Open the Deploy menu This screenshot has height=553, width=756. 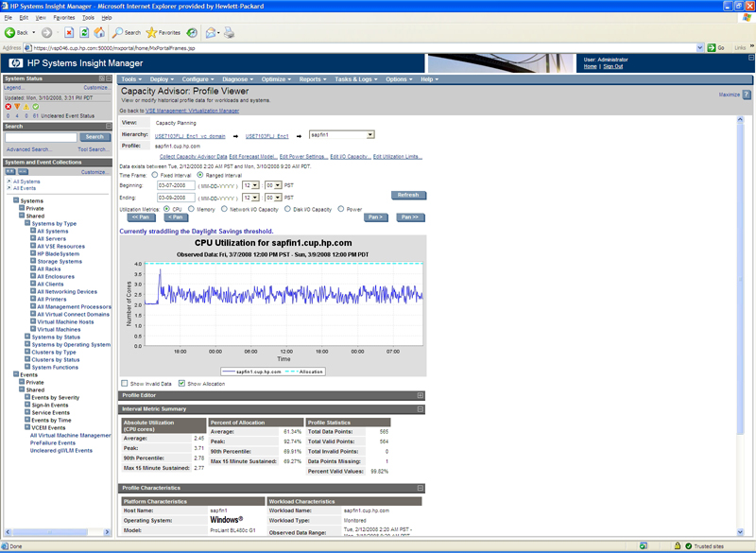click(162, 79)
